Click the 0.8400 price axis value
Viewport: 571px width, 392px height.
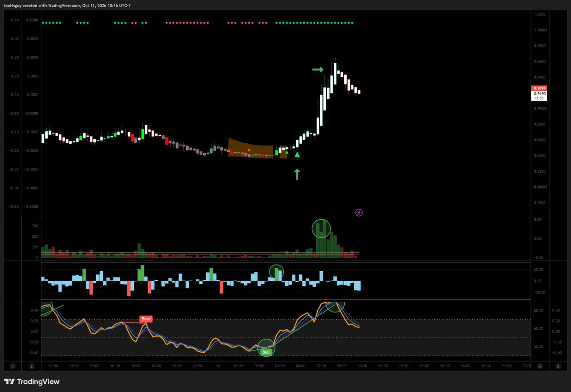[540, 156]
